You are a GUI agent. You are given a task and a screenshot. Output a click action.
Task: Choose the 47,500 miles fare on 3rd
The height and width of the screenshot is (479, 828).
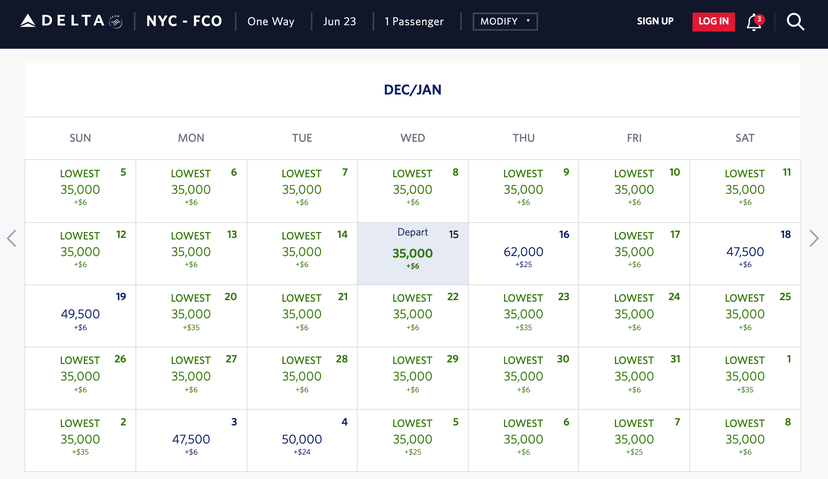click(x=191, y=440)
